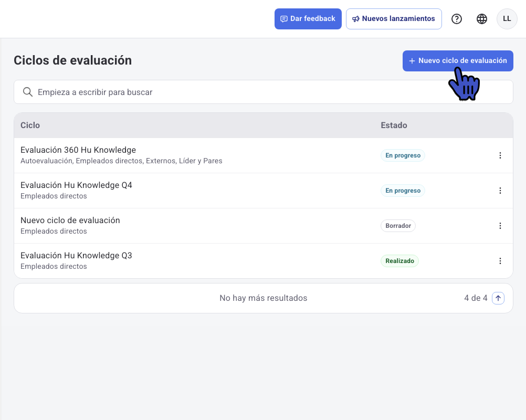The image size is (526, 420).
Task: Open options menu for Nuevo ciclo de evaluación row
Action: point(500,226)
